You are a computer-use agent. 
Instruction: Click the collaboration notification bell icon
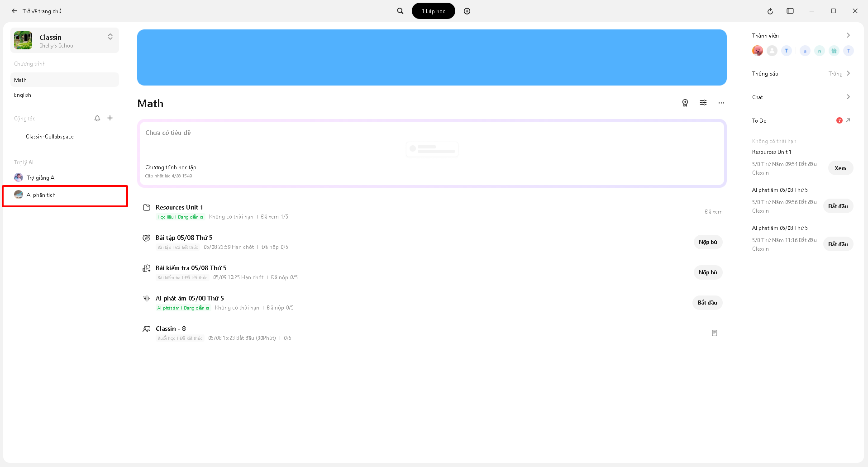tap(97, 119)
